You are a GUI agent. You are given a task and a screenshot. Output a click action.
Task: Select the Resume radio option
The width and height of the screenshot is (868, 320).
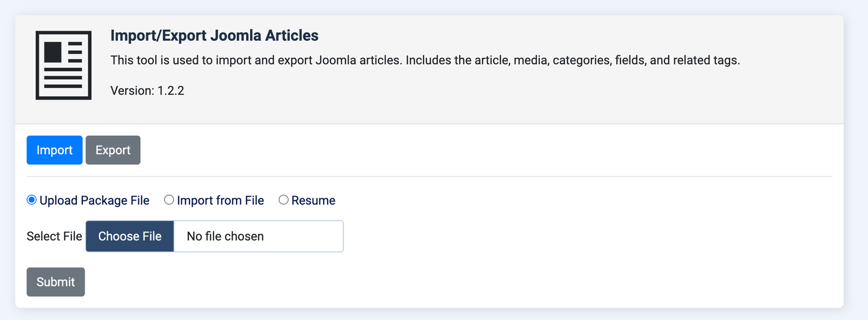click(284, 200)
